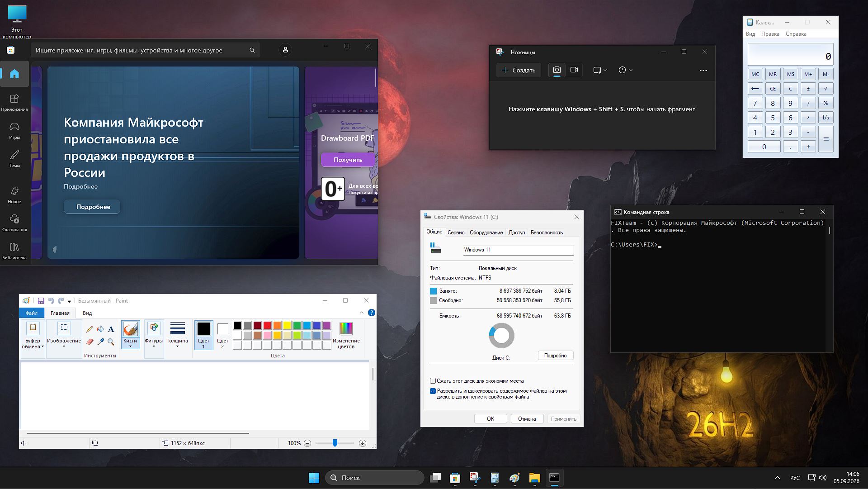Viewport: 868px width, 489px height.
Task: Click OK in disk properties dialog
Action: click(x=491, y=419)
